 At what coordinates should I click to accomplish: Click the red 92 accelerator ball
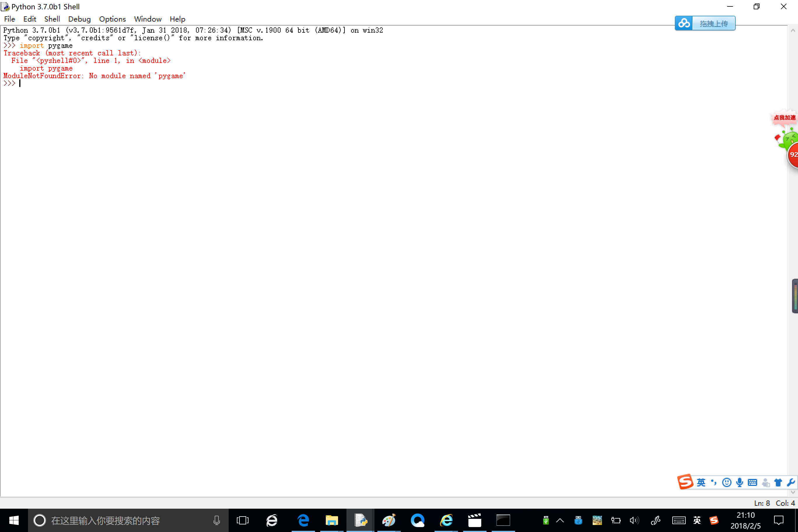[793, 155]
